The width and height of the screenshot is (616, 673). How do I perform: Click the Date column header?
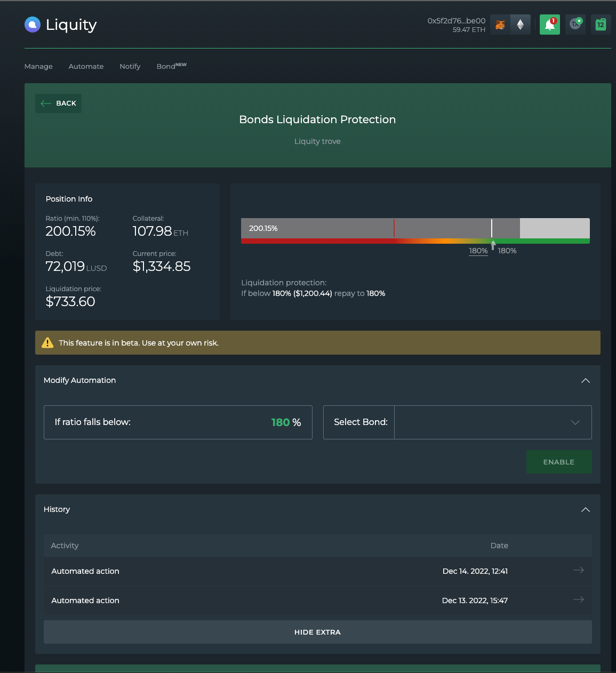tap(499, 546)
